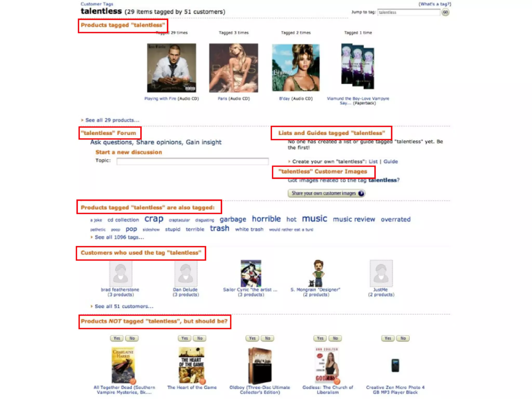Click brad featherstone's blank profile icon
Screen dimensions: 532x399
point(121,274)
